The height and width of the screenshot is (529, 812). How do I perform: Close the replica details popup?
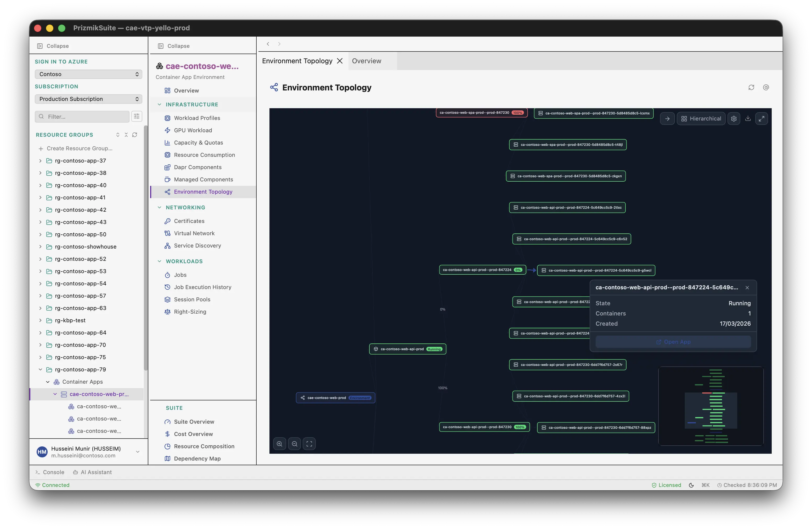point(747,288)
